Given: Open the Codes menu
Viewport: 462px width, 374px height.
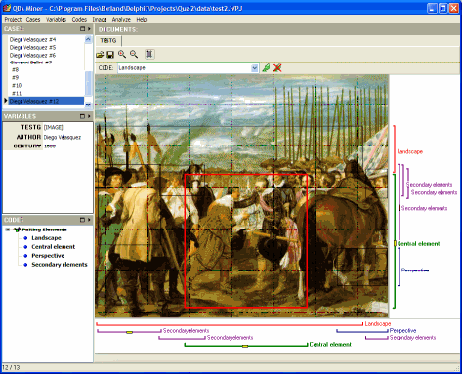Looking at the screenshot, I should [79, 20].
